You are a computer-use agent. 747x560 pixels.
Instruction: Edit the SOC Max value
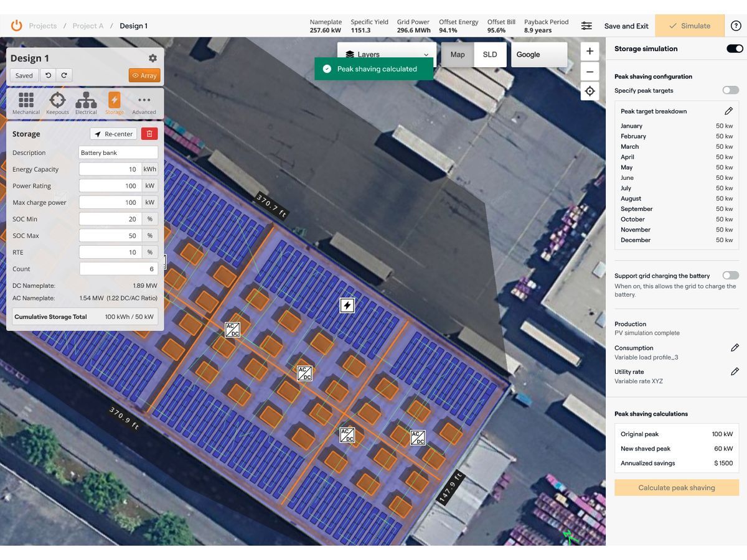point(110,235)
